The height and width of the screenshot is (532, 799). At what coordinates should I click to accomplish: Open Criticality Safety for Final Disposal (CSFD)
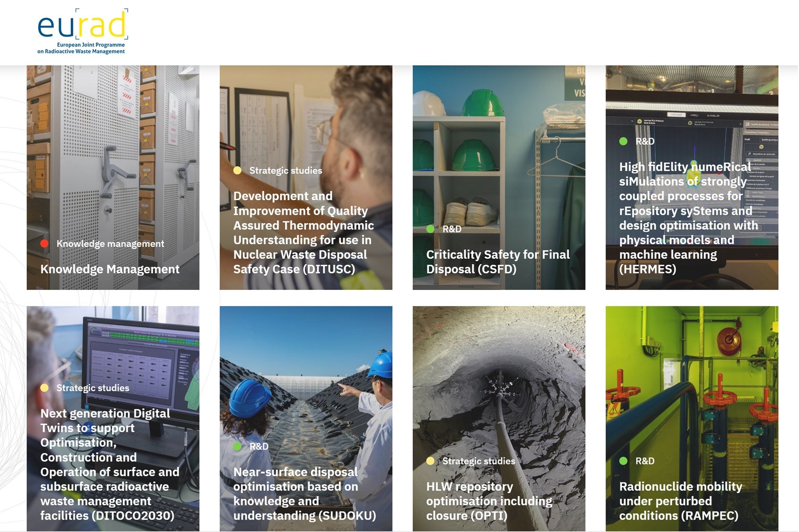(x=498, y=262)
